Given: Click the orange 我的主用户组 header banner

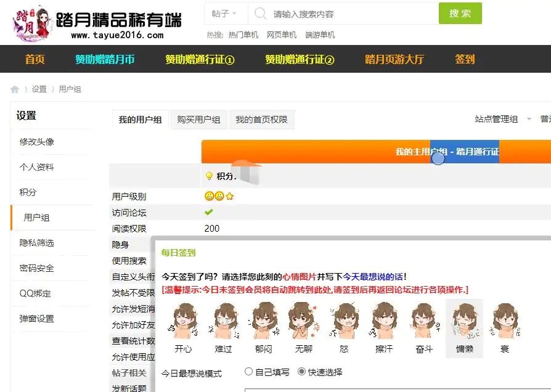Looking at the screenshot, I should [x=376, y=152].
